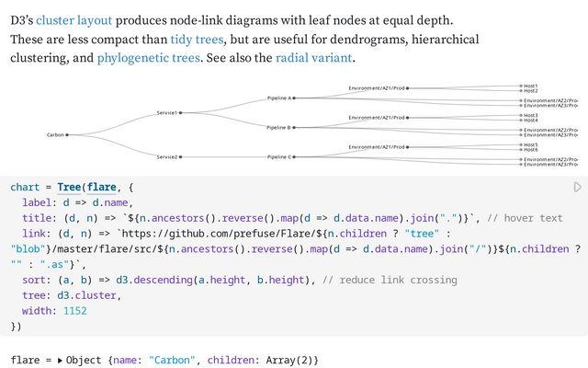Click the Host2 leaf node
588x368 pixels.
coord(529,91)
